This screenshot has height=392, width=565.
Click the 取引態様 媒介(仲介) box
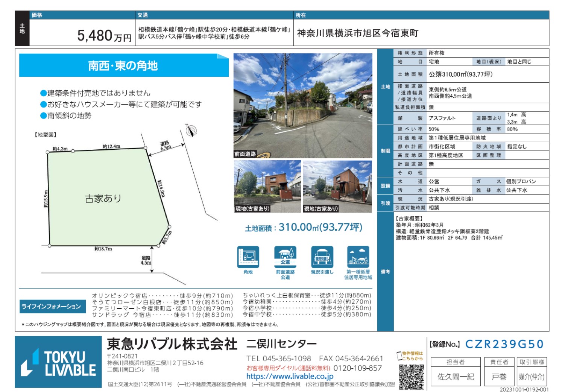point(532,372)
